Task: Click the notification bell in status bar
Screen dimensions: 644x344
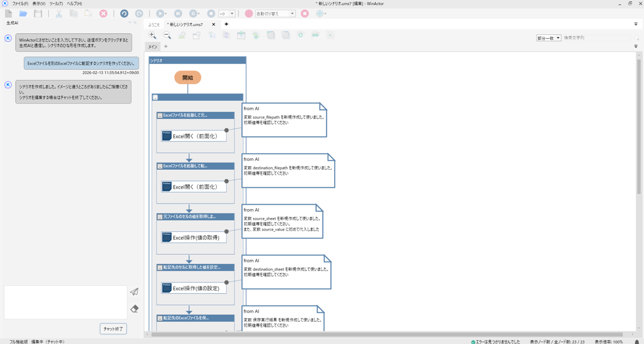Action: pos(637,341)
